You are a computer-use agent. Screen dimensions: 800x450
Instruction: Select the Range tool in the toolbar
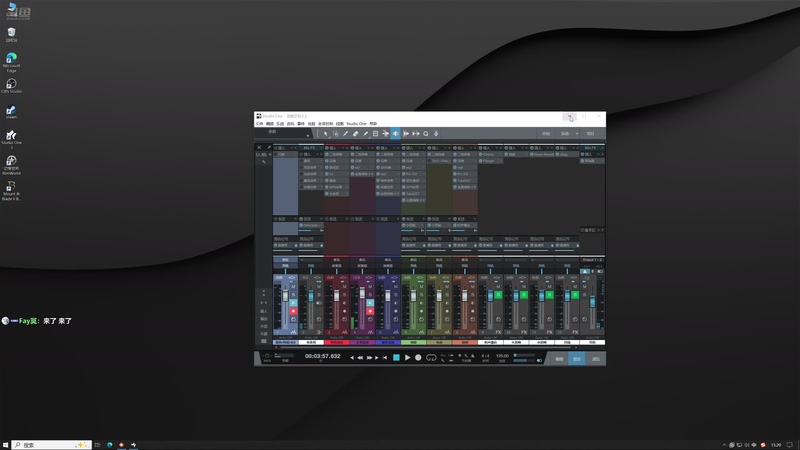[336, 134]
